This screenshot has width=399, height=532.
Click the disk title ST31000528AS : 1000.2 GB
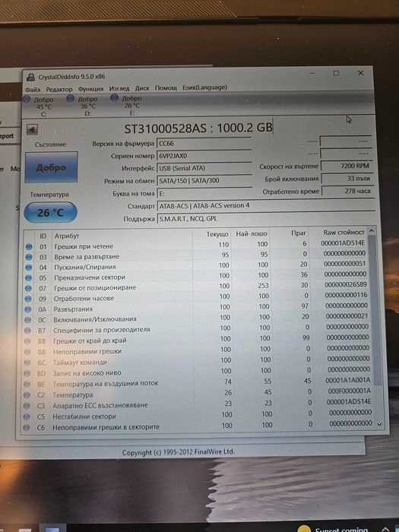click(x=198, y=128)
